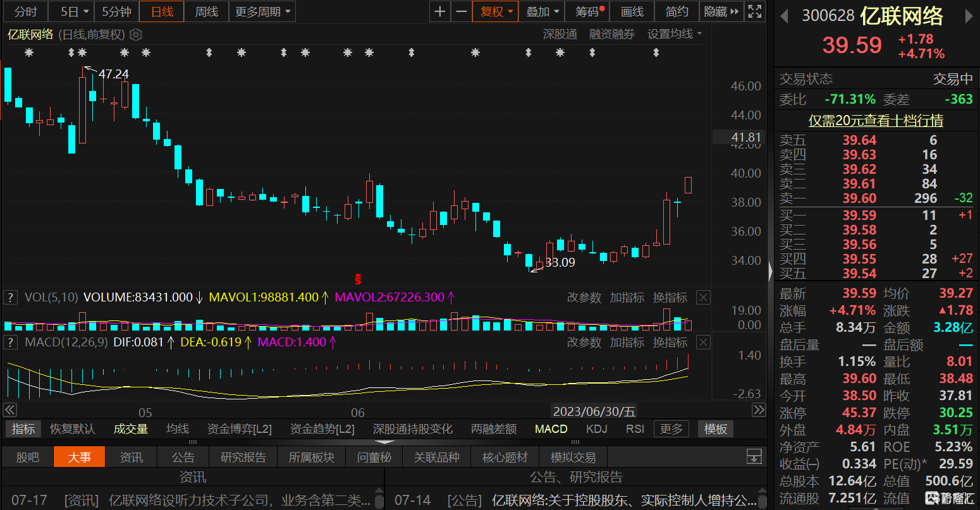Toggle 融资融券 label on chart header
980x510 pixels.
(x=612, y=34)
